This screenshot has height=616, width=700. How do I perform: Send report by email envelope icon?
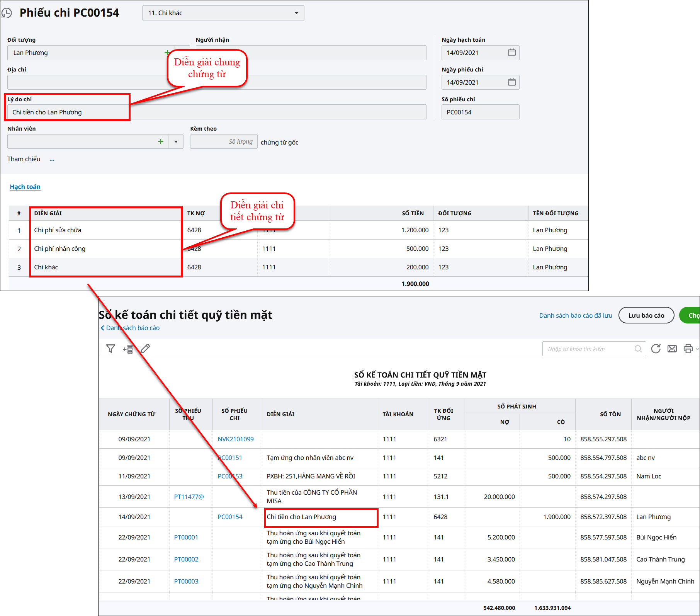pos(672,349)
